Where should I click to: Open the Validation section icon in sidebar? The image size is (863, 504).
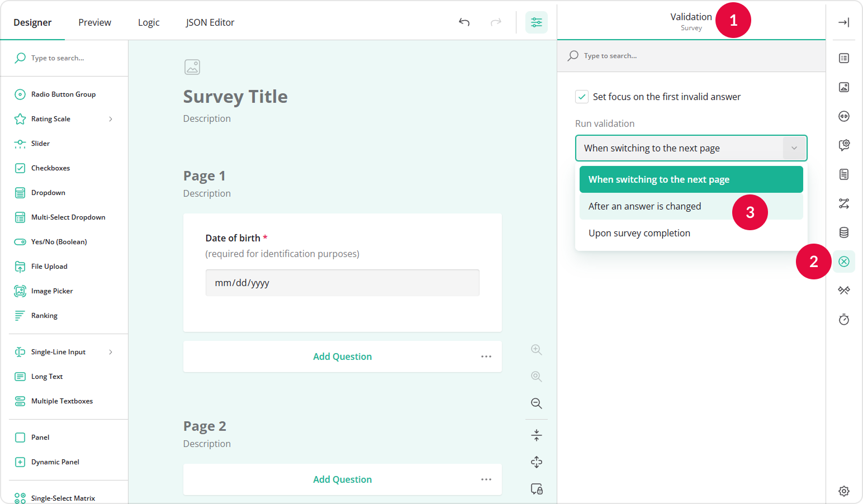pyautogui.click(x=843, y=261)
